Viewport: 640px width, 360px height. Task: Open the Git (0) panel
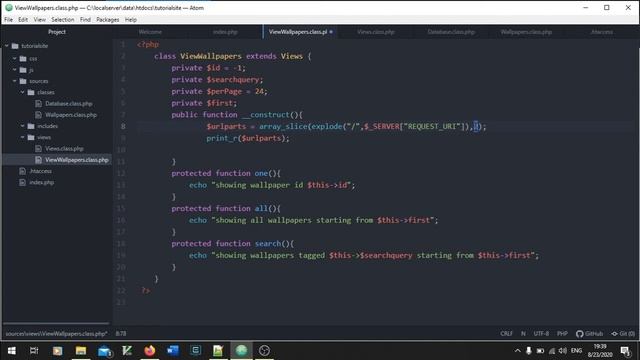pyautogui.click(x=623, y=333)
